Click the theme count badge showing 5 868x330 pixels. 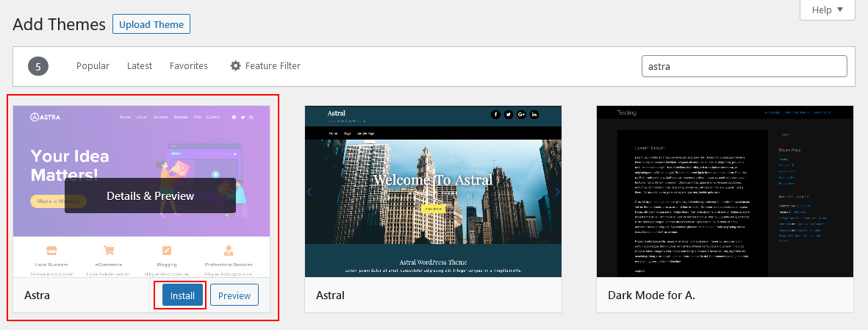(38, 67)
